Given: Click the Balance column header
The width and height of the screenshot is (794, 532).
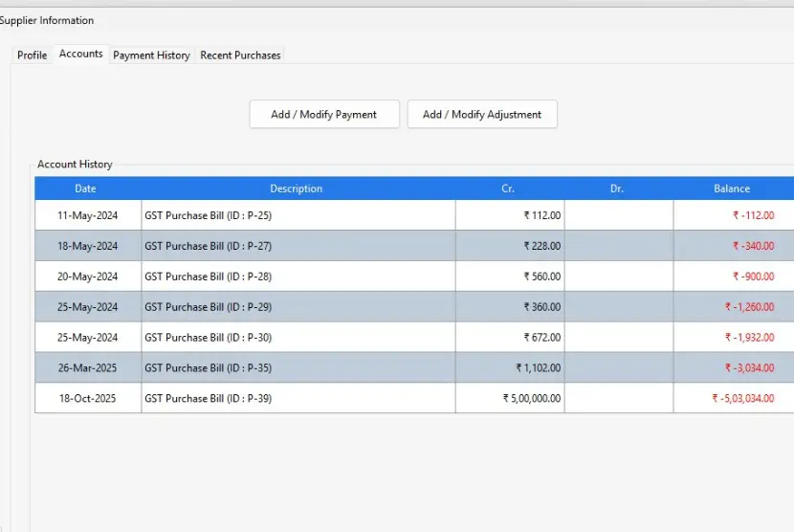Looking at the screenshot, I should pos(732,188).
